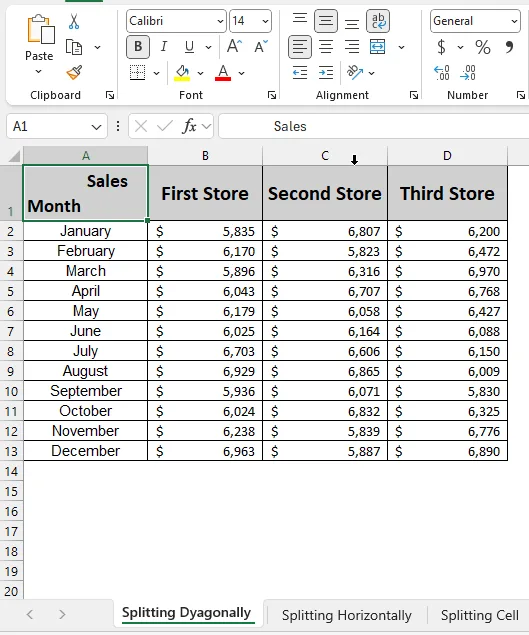Select the Second Store header cell

(325, 193)
